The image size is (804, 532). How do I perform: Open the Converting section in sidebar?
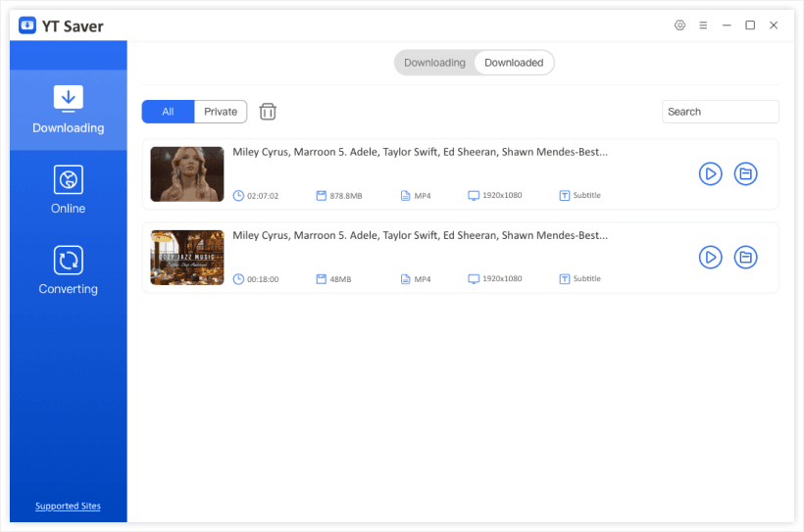(x=69, y=270)
